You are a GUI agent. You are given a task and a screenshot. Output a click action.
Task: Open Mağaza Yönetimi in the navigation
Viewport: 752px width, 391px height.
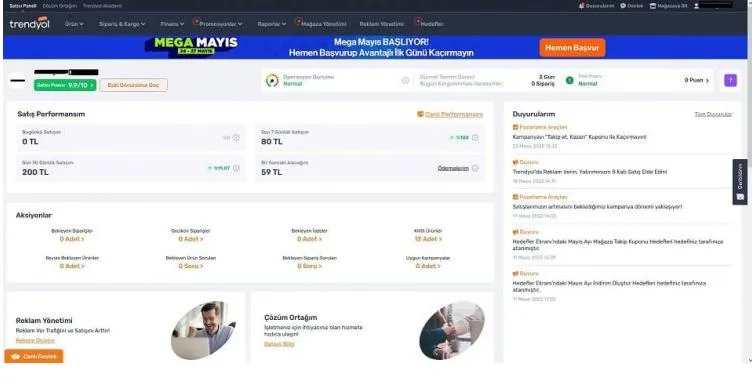[x=324, y=24]
